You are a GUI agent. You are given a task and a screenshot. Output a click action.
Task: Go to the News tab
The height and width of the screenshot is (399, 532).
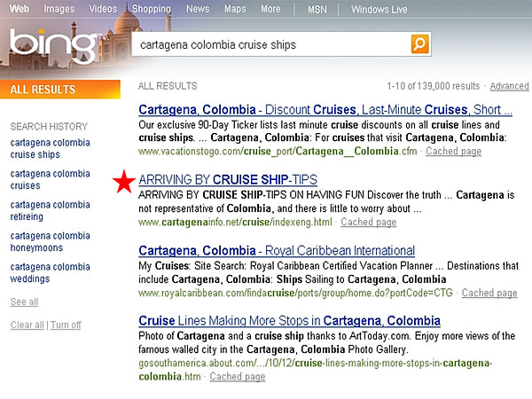198,9
